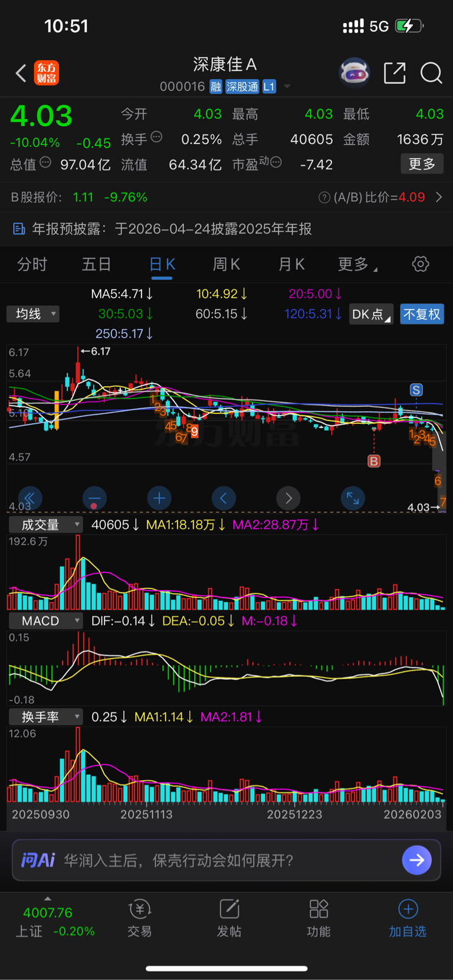The width and height of the screenshot is (453, 980).
Task: Tap the A/B 比价 question mark icon
Action: click(x=324, y=198)
